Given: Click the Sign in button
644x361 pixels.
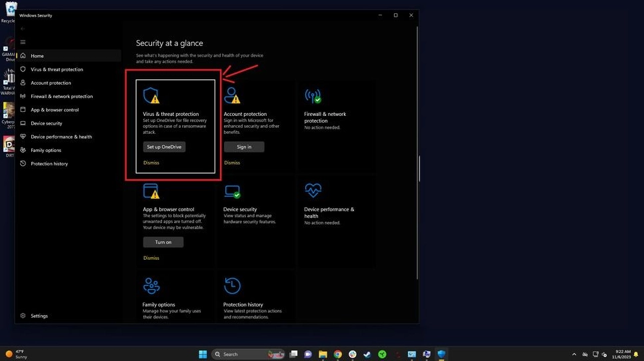Looking at the screenshot, I should pos(244,147).
